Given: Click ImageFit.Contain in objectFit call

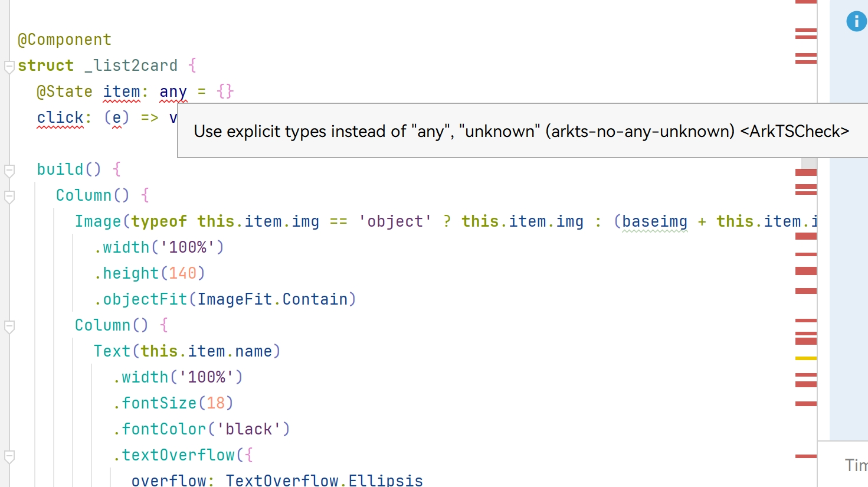Looking at the screenshot, I should [273, 299].
